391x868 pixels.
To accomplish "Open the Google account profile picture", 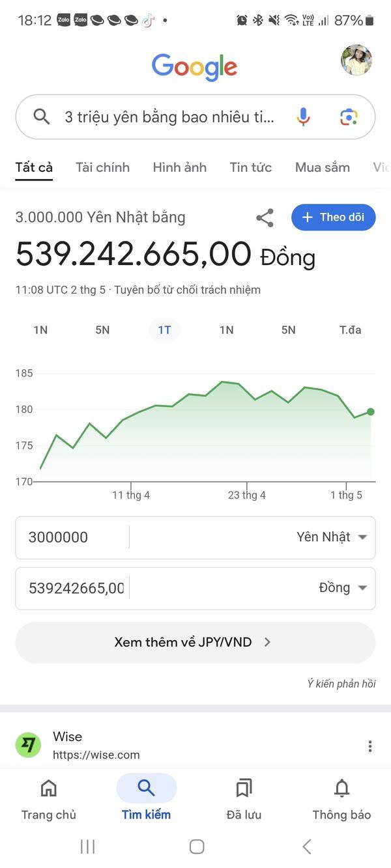I will (356, 61).
